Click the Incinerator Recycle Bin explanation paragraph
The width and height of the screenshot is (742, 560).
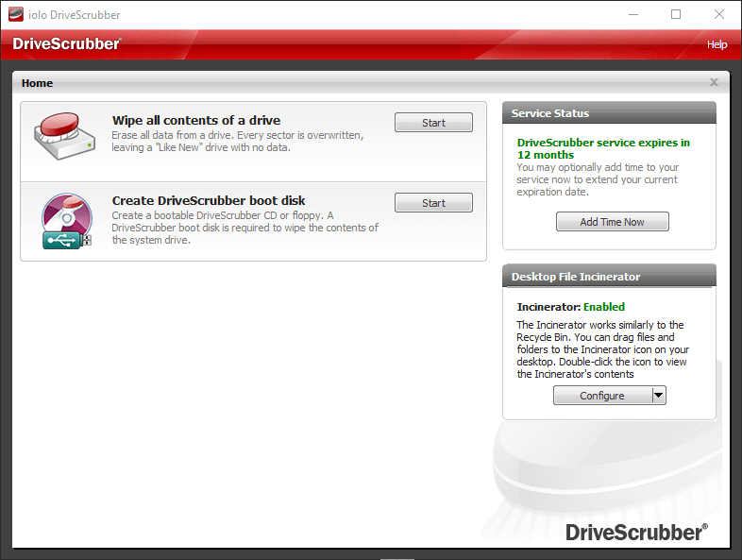pos(602,349)
